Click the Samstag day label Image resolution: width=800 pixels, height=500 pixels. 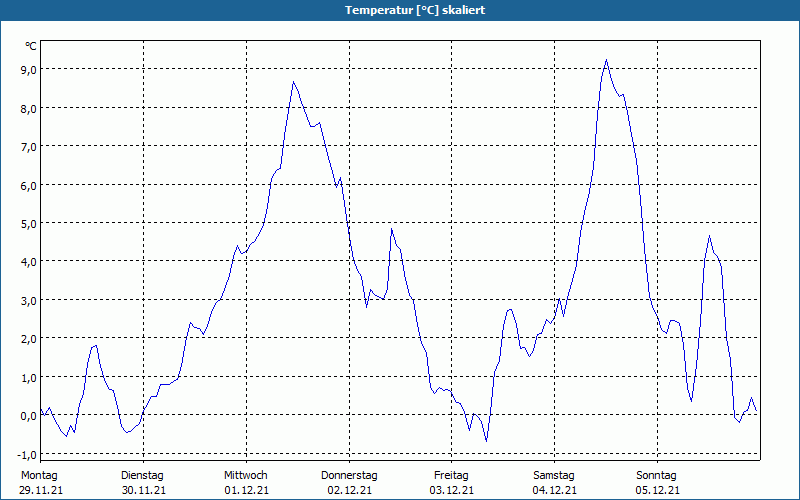tap(554, 476)
